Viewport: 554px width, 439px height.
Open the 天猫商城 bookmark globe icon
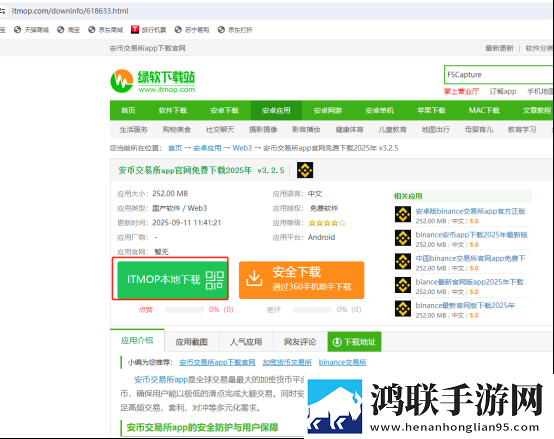[18, 30]
